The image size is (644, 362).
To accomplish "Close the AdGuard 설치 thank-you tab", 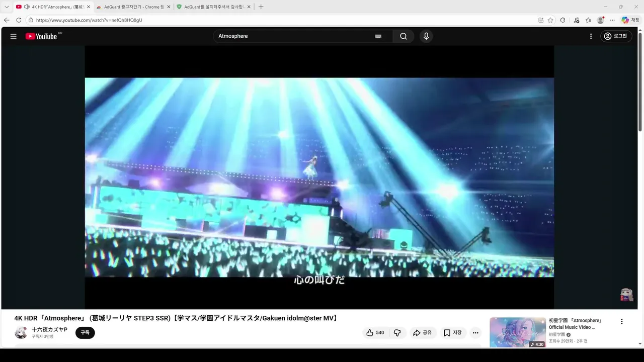I will click(249, 7).
